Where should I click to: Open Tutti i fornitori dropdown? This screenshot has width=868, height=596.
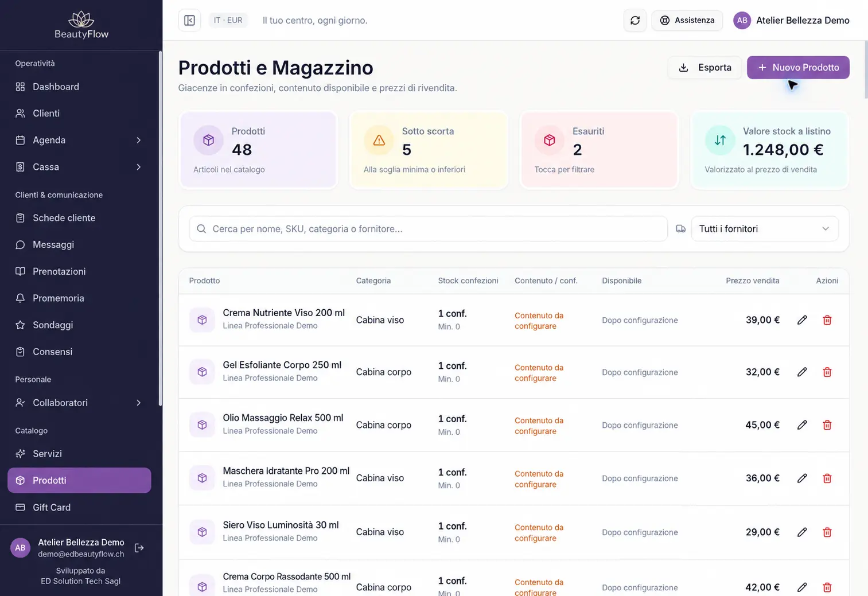tap(765, 229)
